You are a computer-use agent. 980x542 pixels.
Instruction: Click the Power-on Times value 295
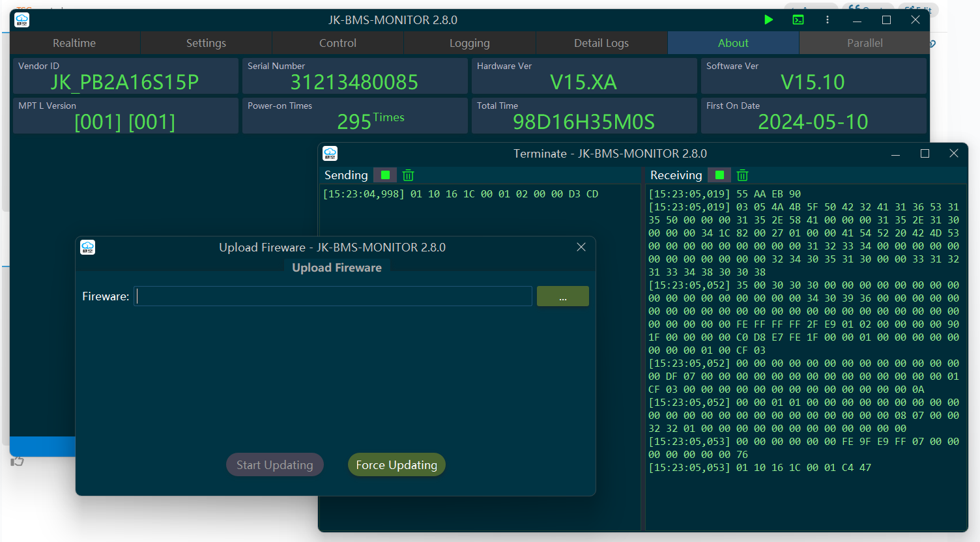pyautogui.click(x=354, y=122)
